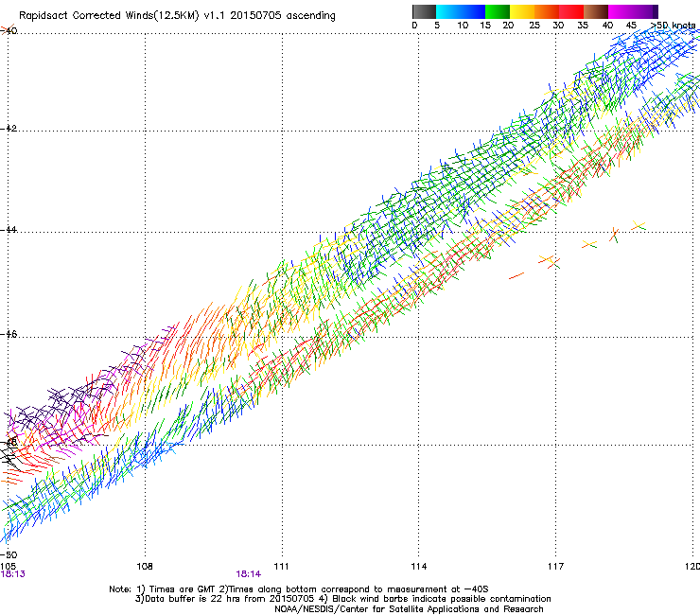Click the longitude label 108
Image resolution: width=700 pixels, height=615 pixels.
145,567
